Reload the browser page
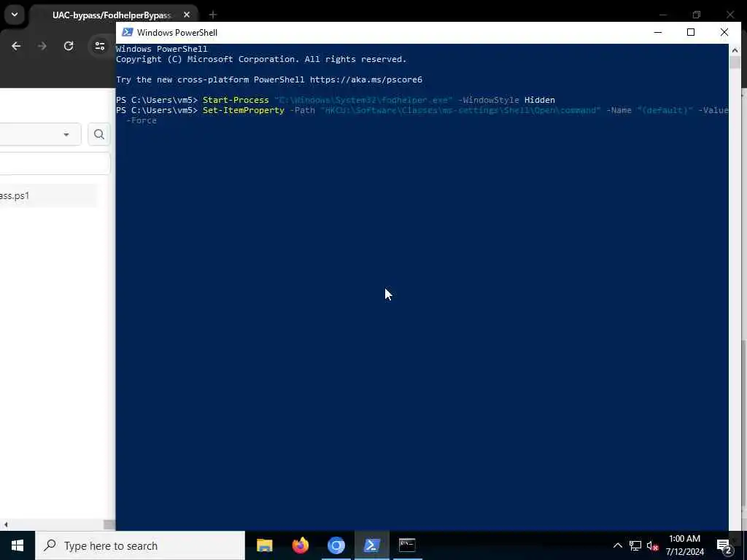The image size is (747, 560). (69, 46)
